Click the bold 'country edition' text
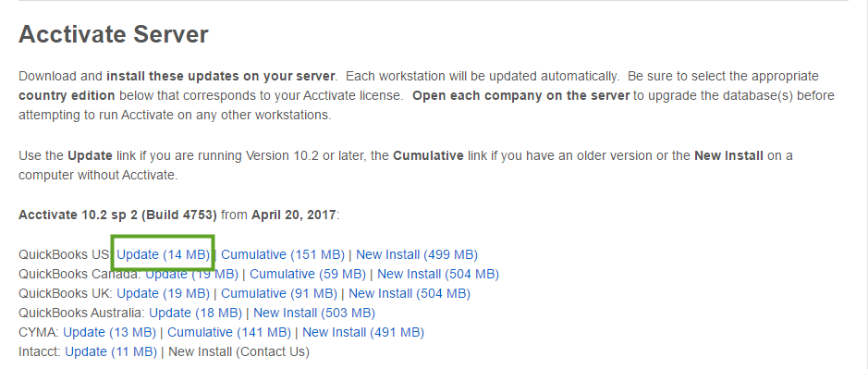 [67, 95]
